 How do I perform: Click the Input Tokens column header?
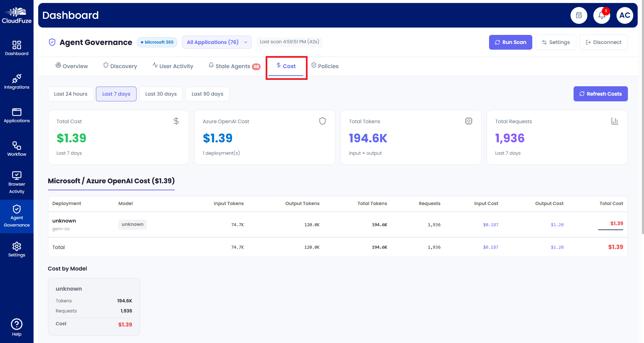229,203
